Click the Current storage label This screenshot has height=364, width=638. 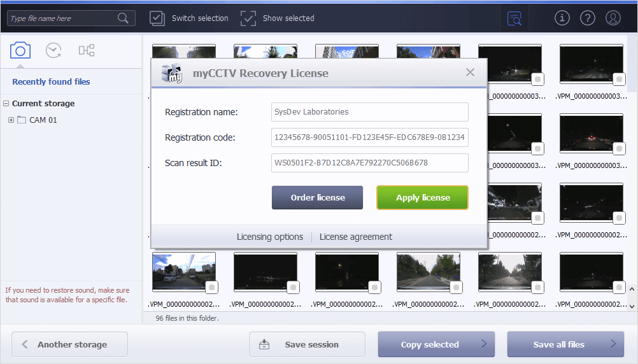point(43,103)
